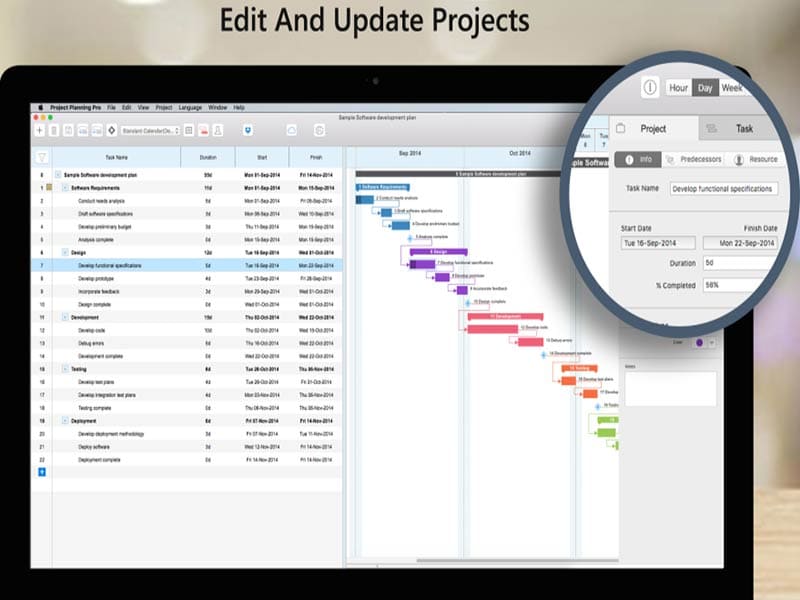
Task: Select the blue shield icon in toolbar
Action: pyautogui.click(x=248, y=129)
